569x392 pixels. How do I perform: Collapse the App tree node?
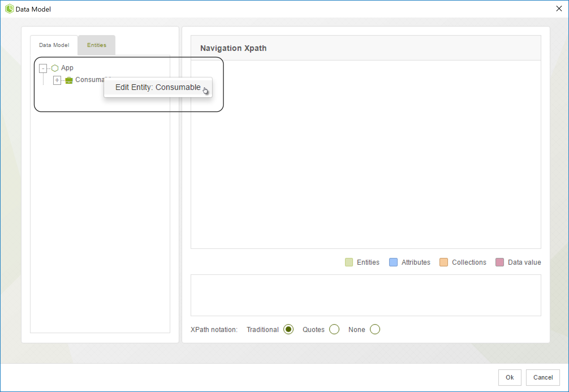point(43,68)
